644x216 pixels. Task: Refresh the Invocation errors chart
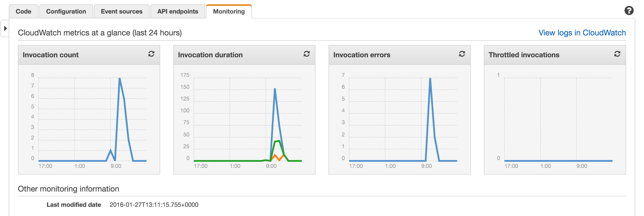pyautogui.click(x=462, y=54)
